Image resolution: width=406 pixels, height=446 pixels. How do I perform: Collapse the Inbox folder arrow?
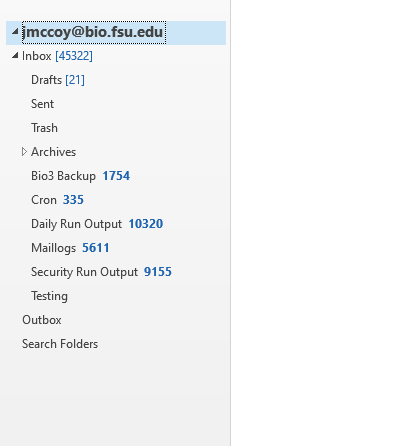15,56
